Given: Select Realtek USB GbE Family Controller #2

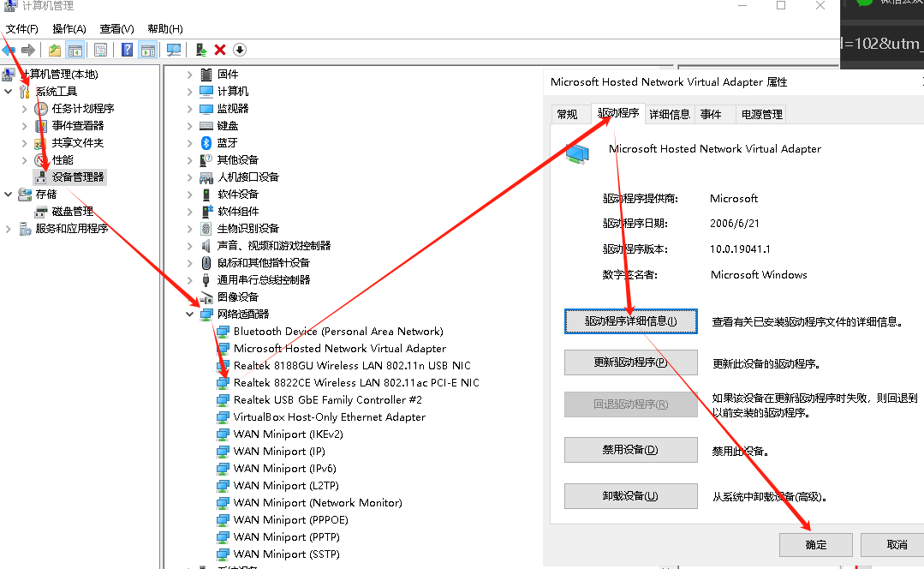Looking at the screenshot, I should [x=328, y=400].
